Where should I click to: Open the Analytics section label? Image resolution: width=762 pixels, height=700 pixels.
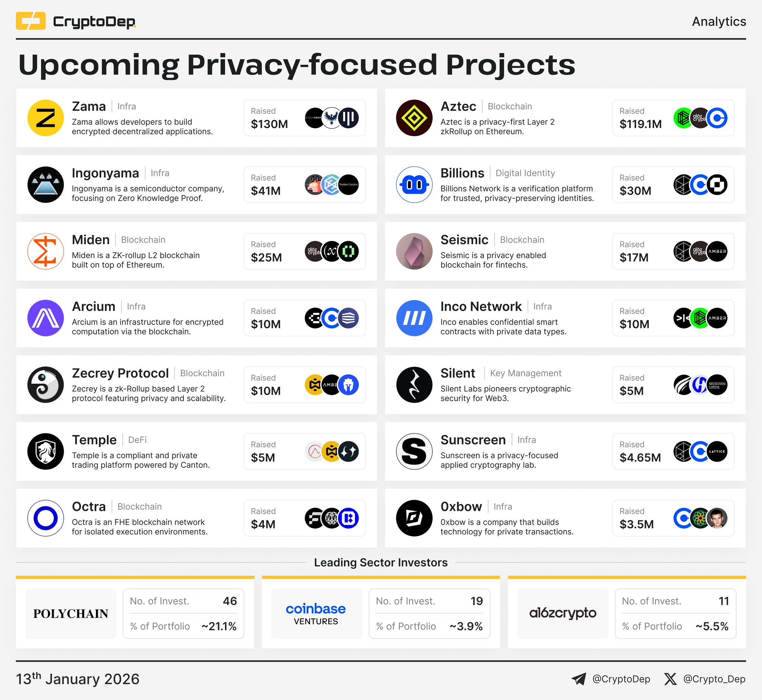point(718,22)
